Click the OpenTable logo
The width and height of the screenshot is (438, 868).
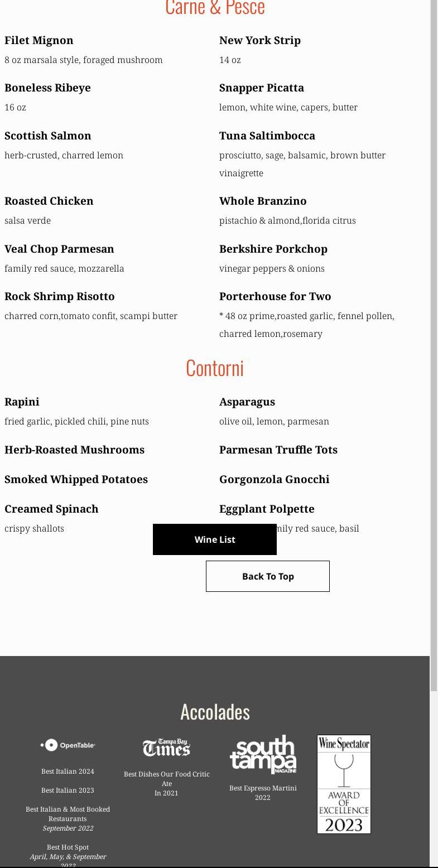[68, 745]
